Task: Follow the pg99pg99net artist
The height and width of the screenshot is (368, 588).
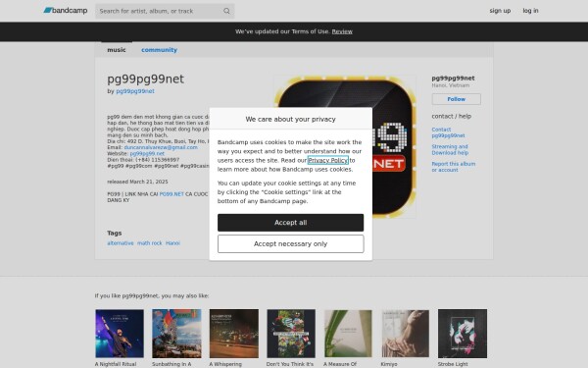Action: pyautogui.click(x=456, y=99)
